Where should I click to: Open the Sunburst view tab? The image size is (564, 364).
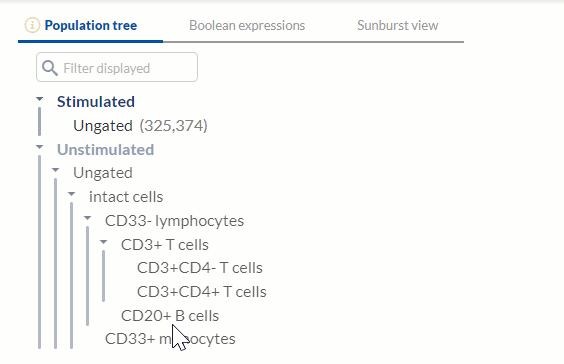(397, 26)
